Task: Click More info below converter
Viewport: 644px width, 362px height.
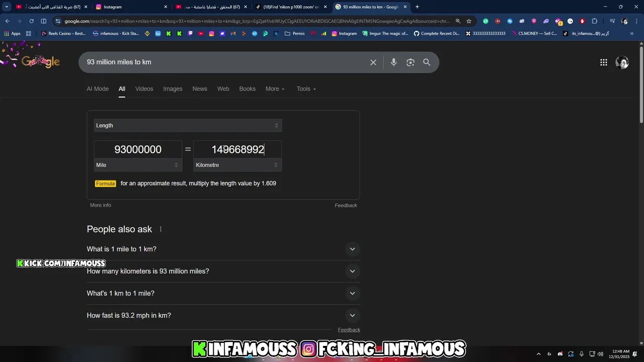Action: tap(101, 205)
